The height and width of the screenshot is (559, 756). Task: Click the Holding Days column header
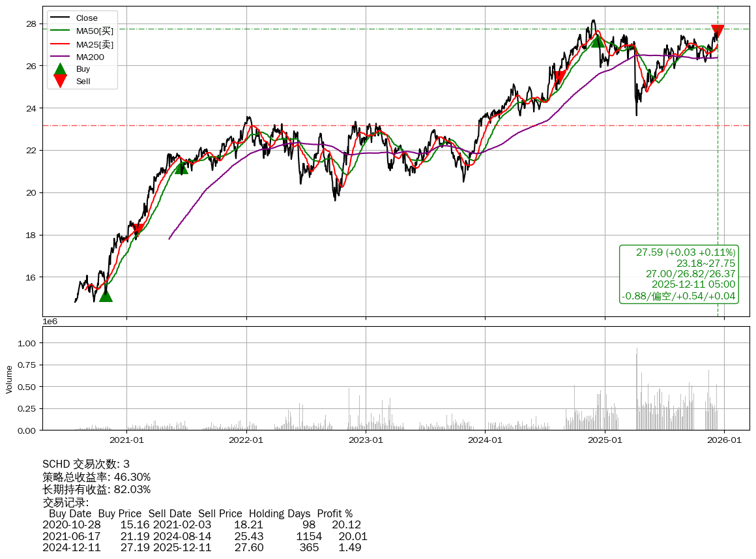pyautogui.click(x=280, y=514)
